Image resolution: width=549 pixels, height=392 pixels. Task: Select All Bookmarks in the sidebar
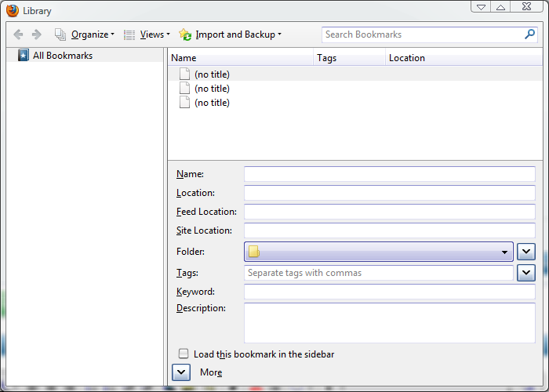pyautogui.click(x=85, y=56)
